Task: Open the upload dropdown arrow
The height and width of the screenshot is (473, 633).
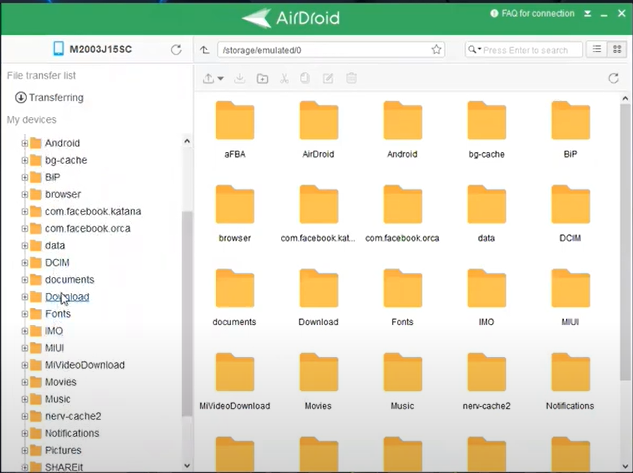Action: 220,78
